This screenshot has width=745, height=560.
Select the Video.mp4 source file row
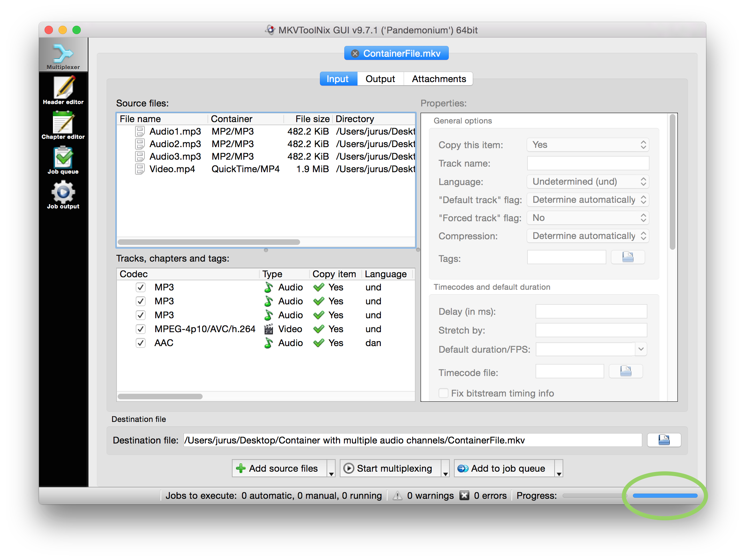click(x=266, y=169)
